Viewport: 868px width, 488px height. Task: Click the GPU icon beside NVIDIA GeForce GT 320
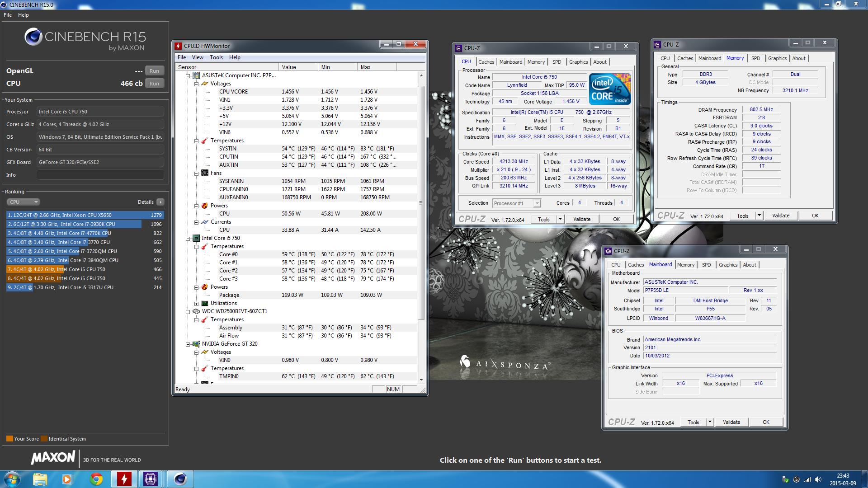pos(196,344)
